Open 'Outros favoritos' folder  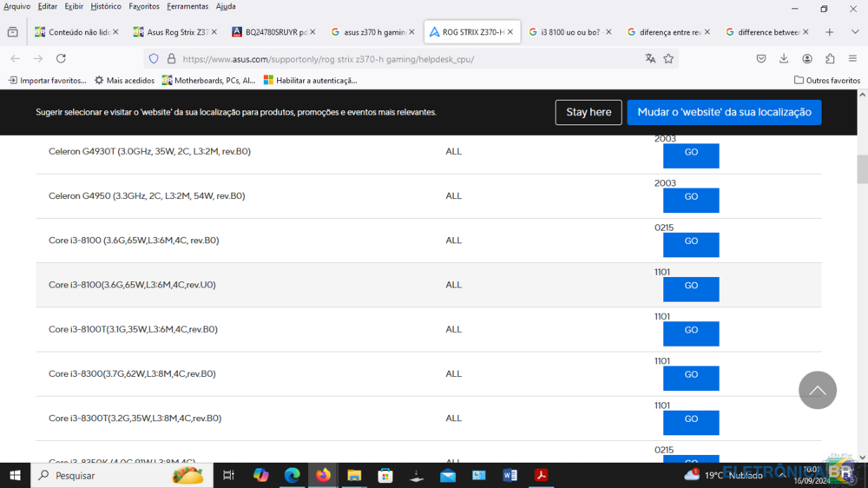point(827,80)
